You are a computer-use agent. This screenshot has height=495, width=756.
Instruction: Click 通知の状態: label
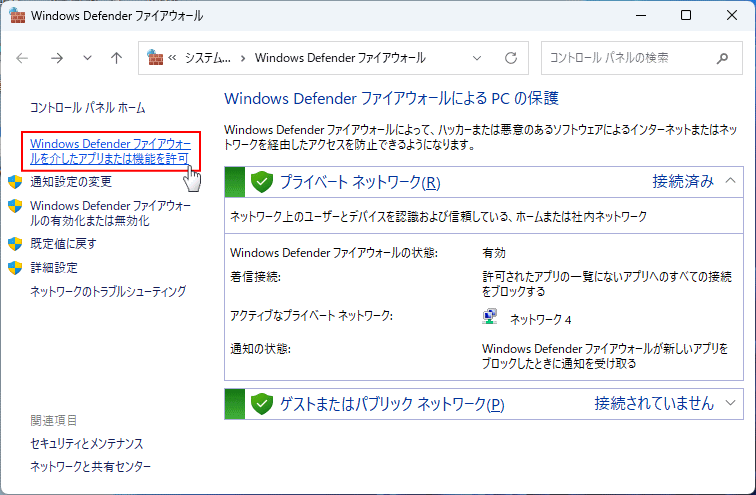(x=260, y=349)
